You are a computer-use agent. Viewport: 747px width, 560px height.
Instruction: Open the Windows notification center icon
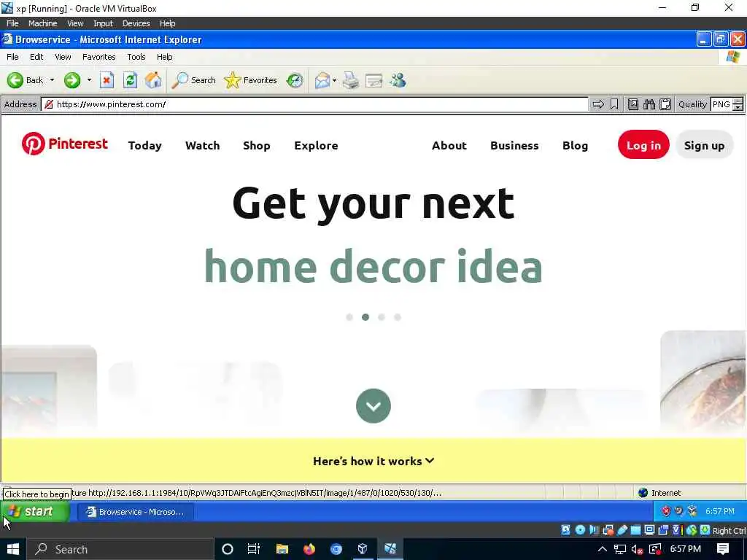[723, 549]
